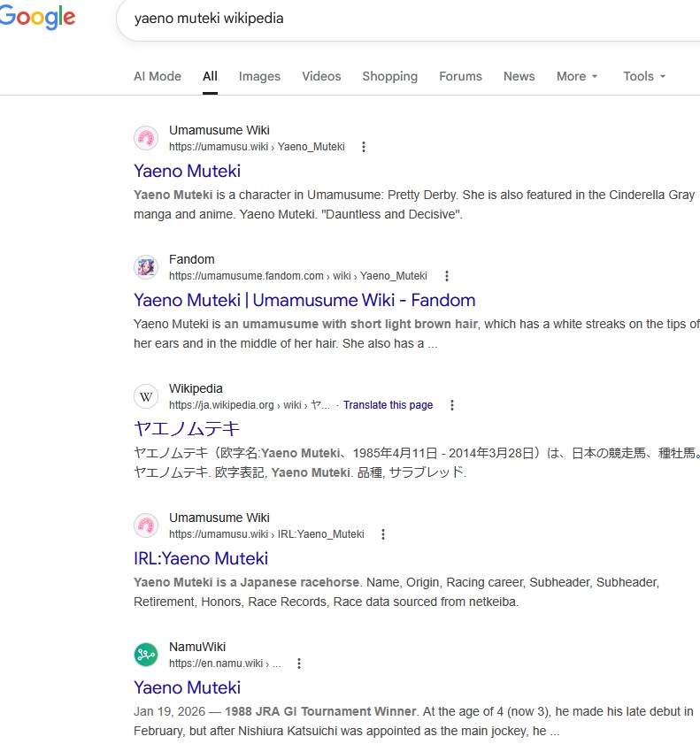Click the umamusu.wiki › Yaeno_Muteki URL text

257,147
